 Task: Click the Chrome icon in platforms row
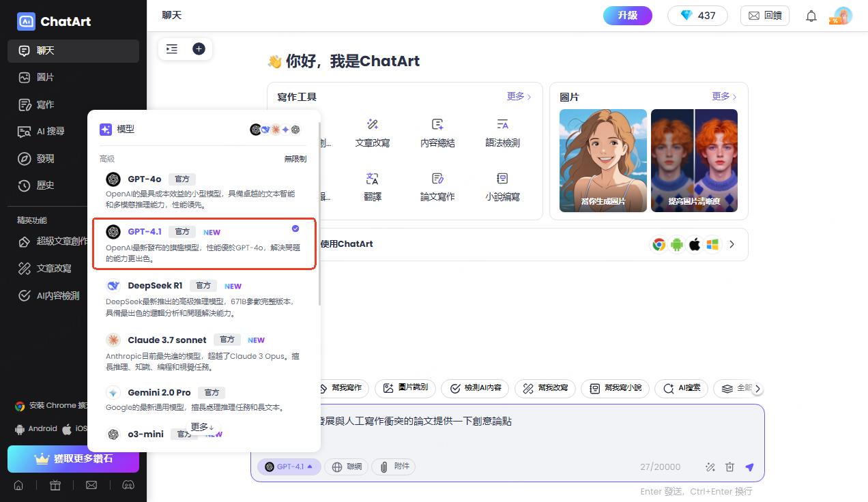[659, 244]
